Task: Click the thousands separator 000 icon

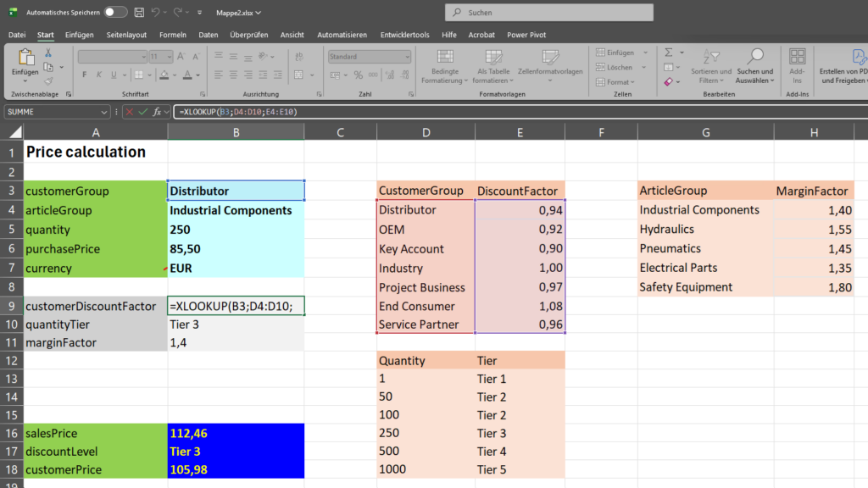Action: tap(373, 75)
